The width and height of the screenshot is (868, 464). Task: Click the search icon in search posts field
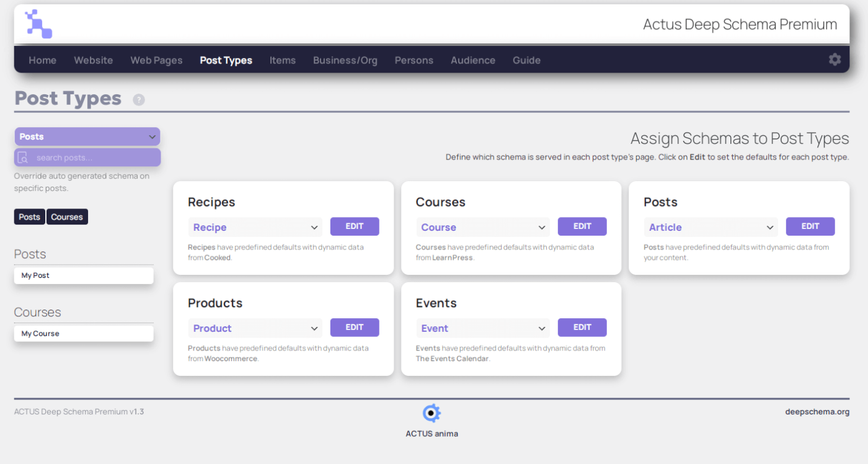(23, 158)
